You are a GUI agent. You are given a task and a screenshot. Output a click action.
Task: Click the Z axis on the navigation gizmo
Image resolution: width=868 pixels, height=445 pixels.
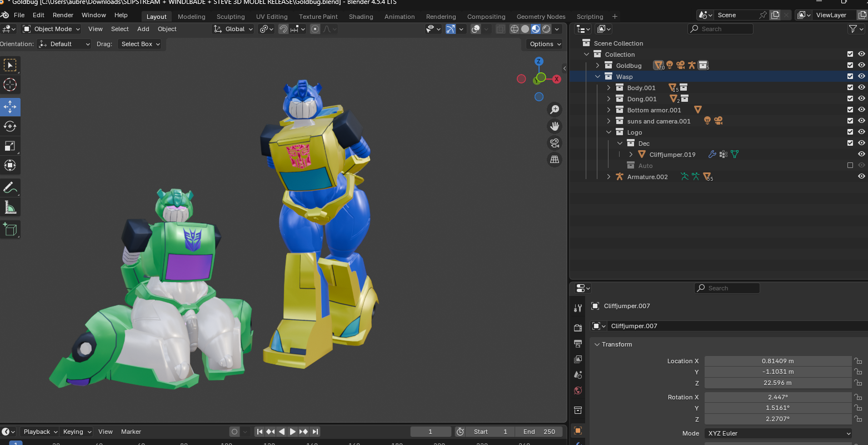(538, 61)
